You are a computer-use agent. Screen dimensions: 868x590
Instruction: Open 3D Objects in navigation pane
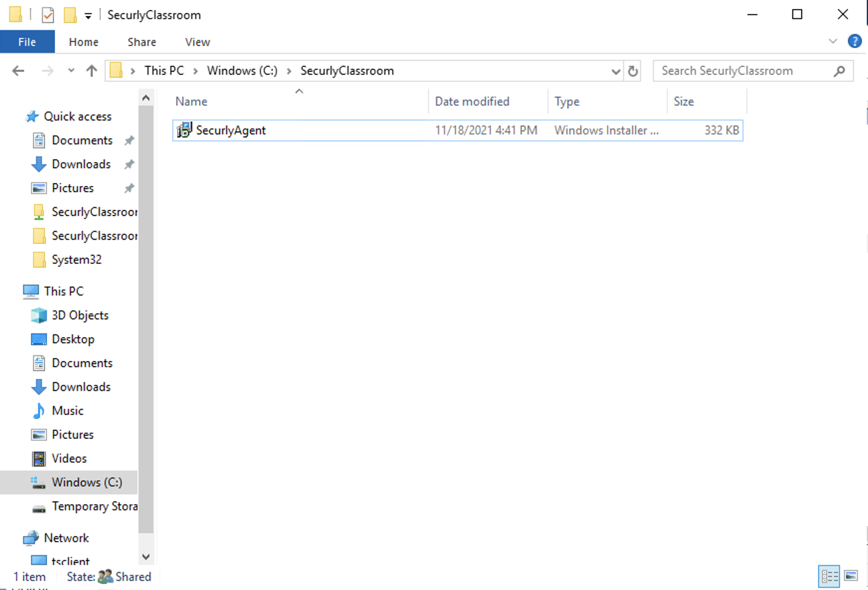(80, 315)
